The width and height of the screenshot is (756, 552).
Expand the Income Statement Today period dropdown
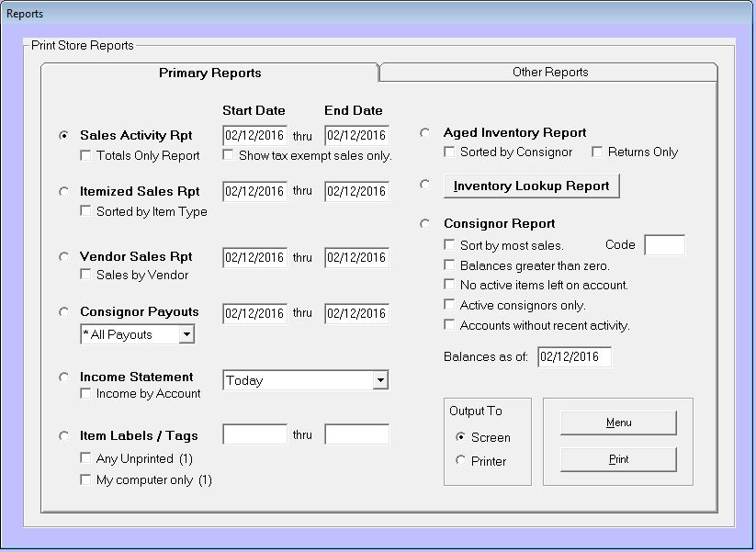coord(380,380)
